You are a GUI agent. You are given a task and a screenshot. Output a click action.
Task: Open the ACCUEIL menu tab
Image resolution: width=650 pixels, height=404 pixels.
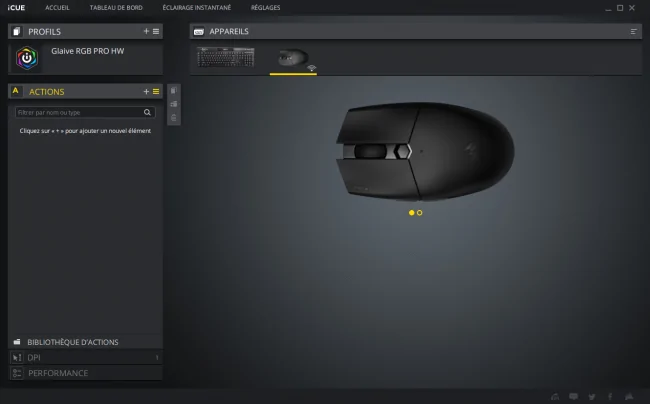point(57,7)
